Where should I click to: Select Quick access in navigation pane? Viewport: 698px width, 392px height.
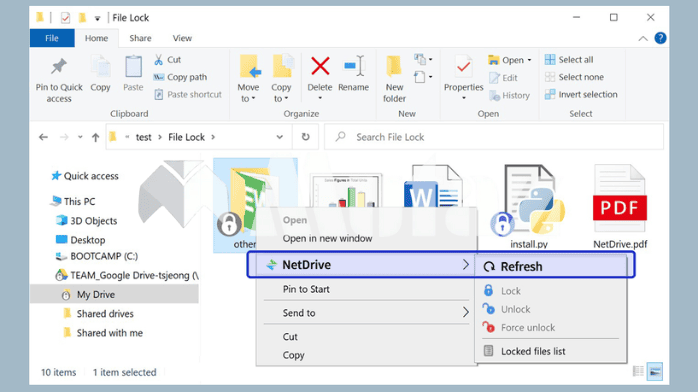coord(85,176)
